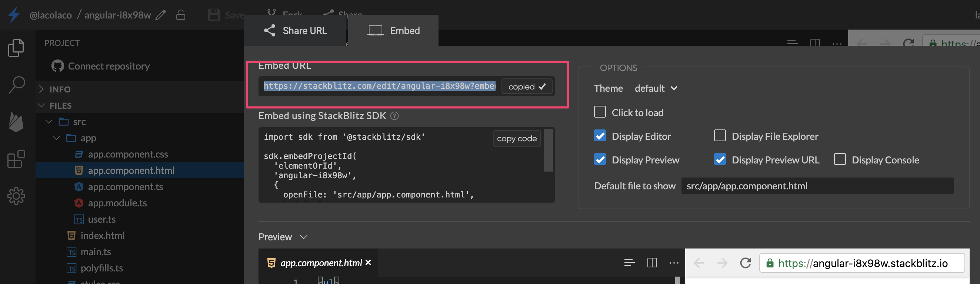The height and width of the screenshot is (284, 980).
Task: Click the GitHub icon by Connect repository
Action: 57,66
